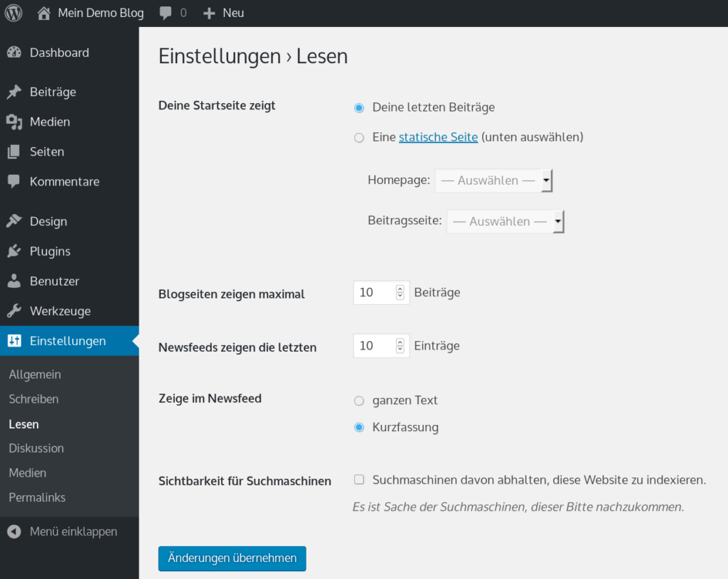This screenshot has height=579, width=728.
Task: Open the Homepage page dropdown
Action: [493, 180]
